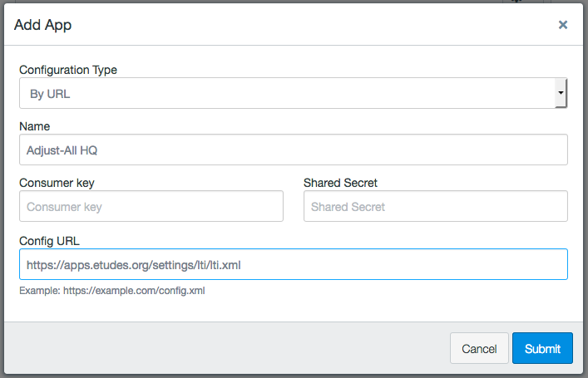Click the Name field label
Screen dimensions: 588x378
pyautogui.click(x=34, y=126)
